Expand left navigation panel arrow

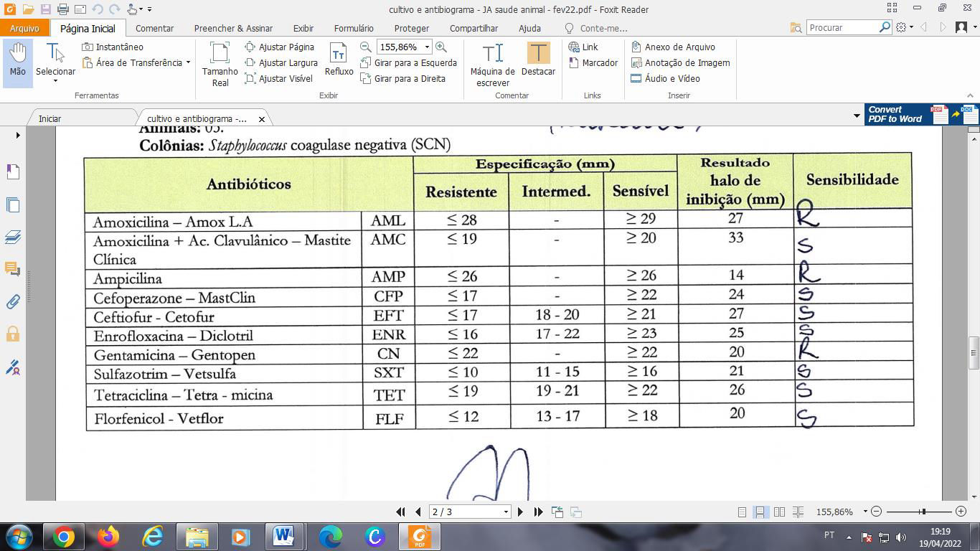tap(18, 135)
